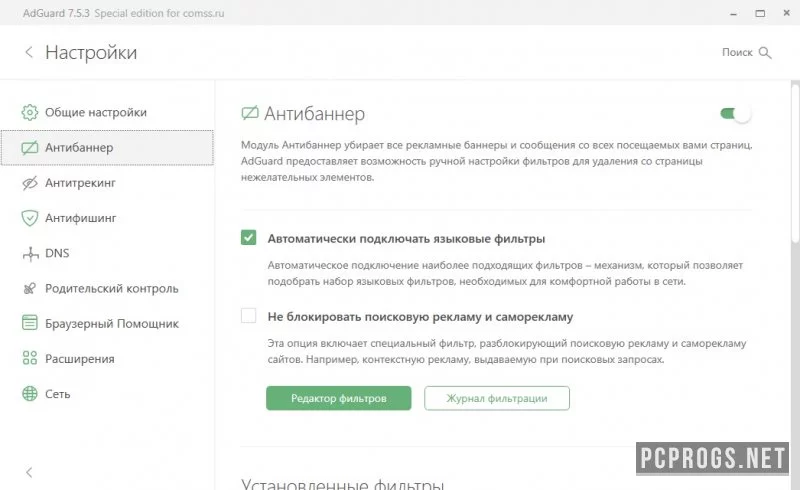Open Браузерный Помощник section
This screenshot has height=490, width=800.
[107, 324]
